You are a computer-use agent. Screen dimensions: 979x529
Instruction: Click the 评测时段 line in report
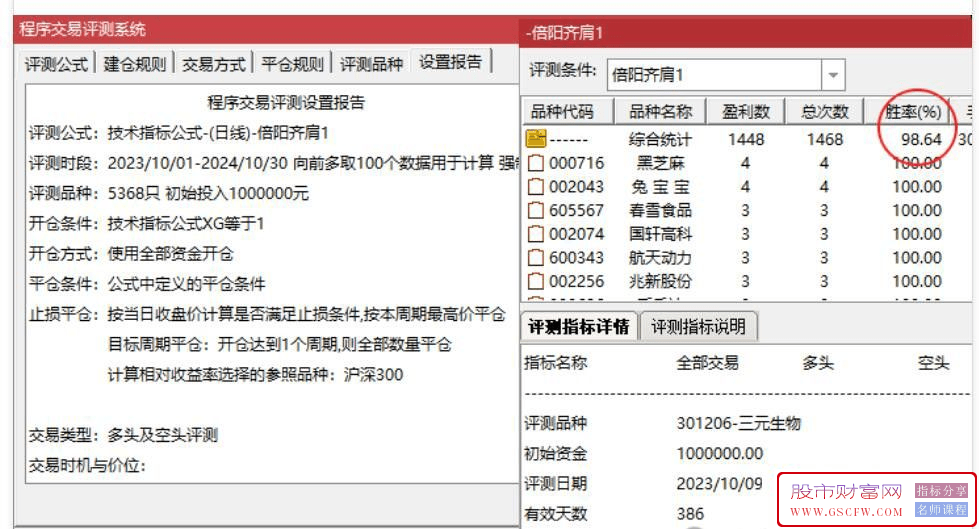point(273,164)
